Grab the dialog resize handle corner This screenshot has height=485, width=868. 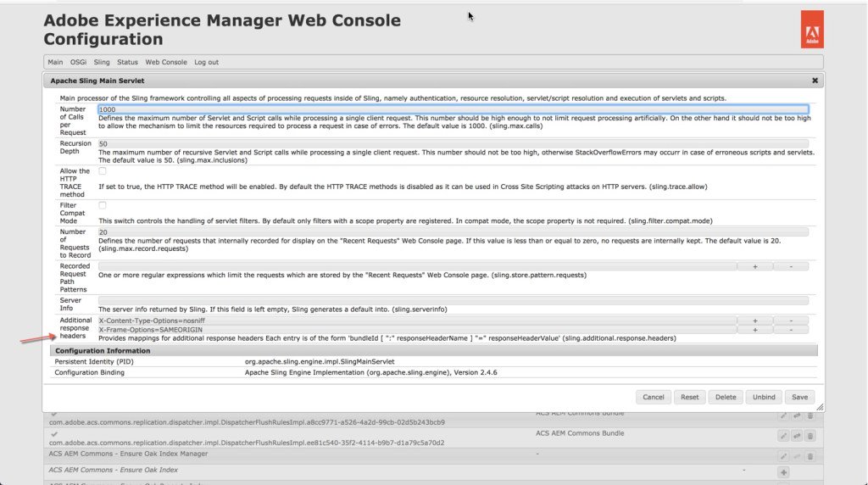pyautogui.click(x=820, y=407)
